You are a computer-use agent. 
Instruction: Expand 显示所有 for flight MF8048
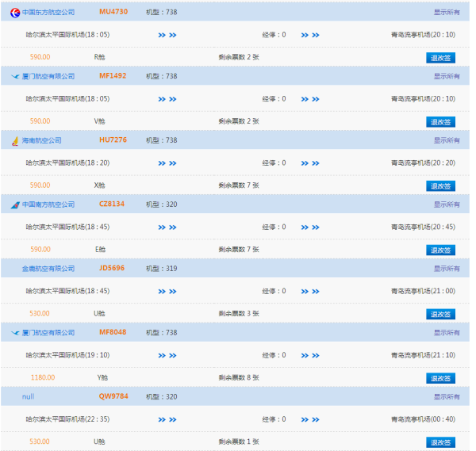[x=447, y=332]
